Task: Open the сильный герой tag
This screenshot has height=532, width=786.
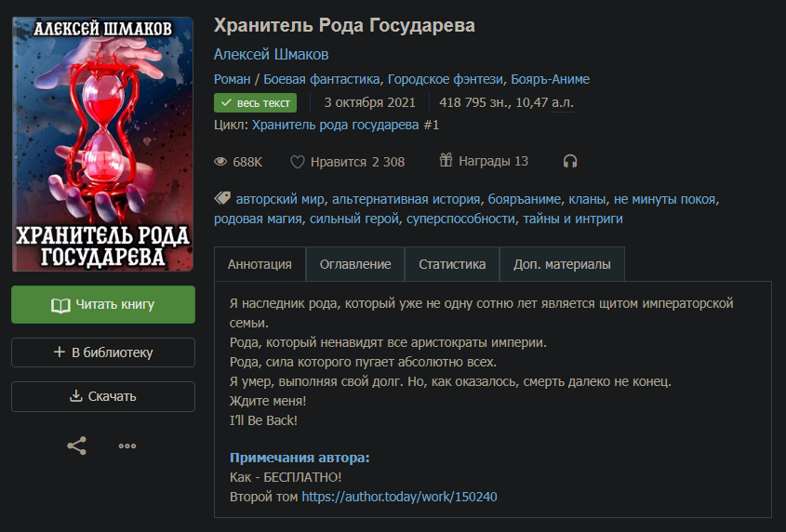Action: tap(353, 219)
